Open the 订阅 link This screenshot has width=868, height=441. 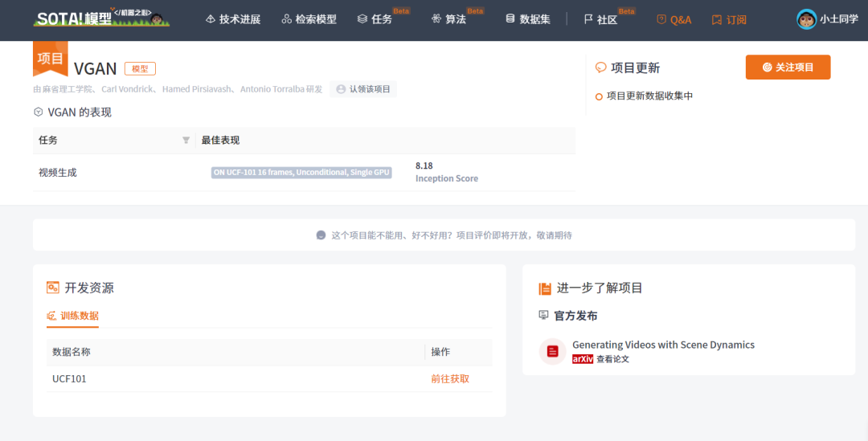(x=729, y=20)
